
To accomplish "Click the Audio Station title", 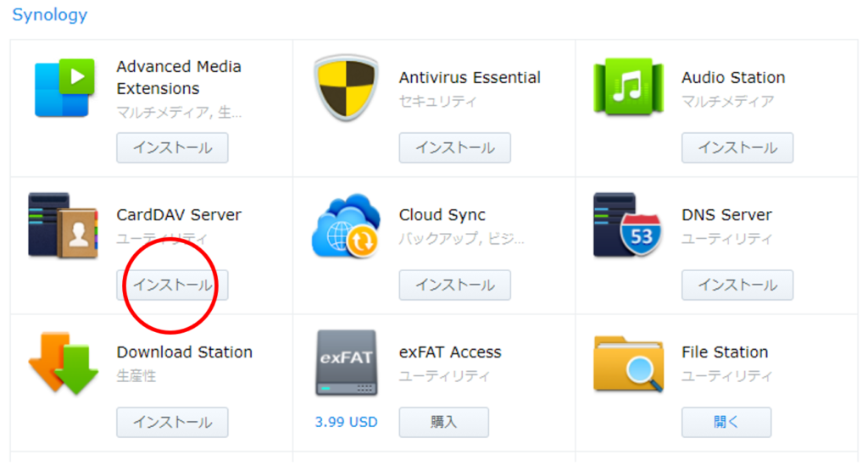I will 733,77.
